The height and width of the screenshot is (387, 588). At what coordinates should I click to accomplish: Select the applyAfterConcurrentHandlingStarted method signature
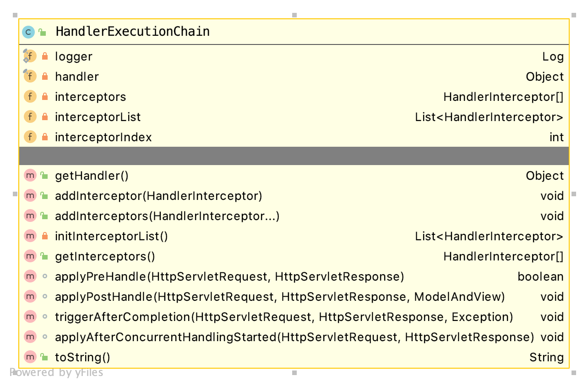pyautogui.click(x=294, y=337)
